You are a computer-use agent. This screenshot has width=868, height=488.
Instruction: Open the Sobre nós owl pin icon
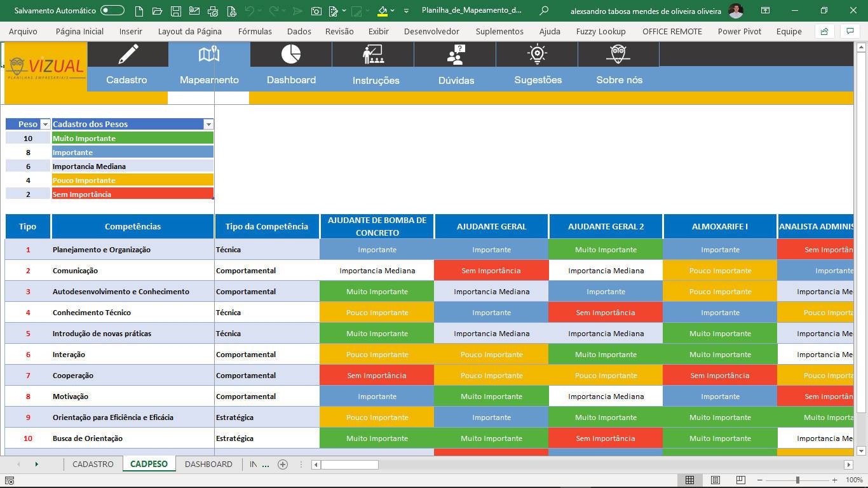click(618, 54)
